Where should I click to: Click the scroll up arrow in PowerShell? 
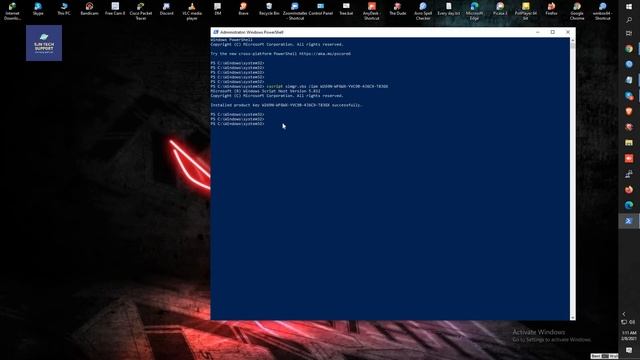(573, 40)
